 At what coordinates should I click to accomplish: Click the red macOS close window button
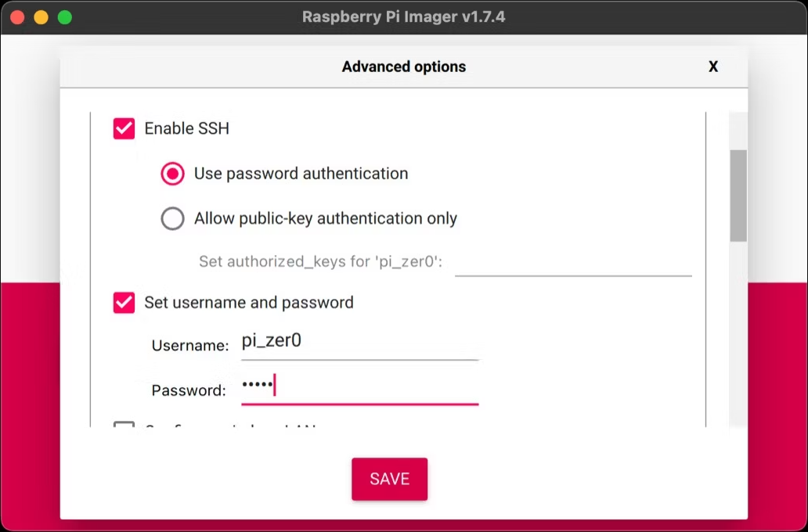tap(16, 16)
